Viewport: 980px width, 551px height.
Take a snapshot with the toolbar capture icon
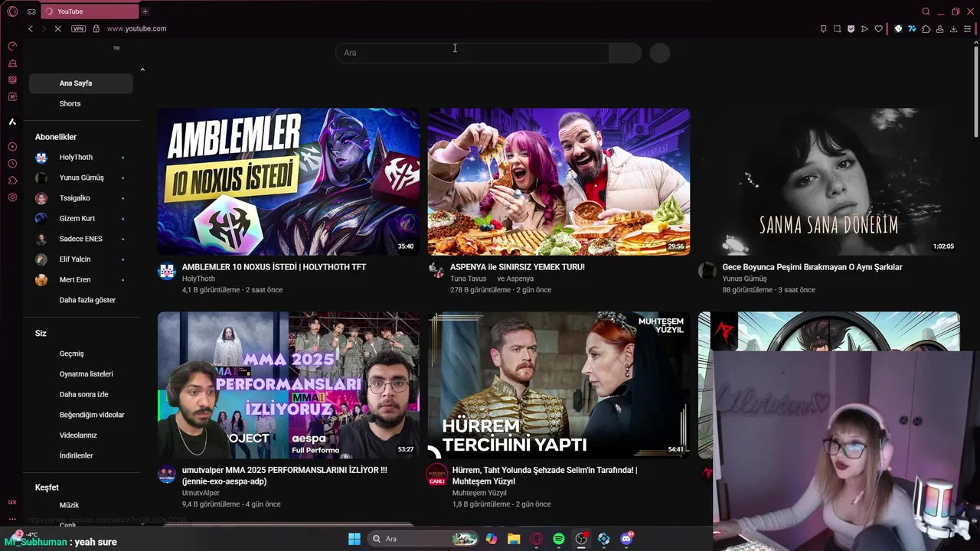[x=837, y=29]
